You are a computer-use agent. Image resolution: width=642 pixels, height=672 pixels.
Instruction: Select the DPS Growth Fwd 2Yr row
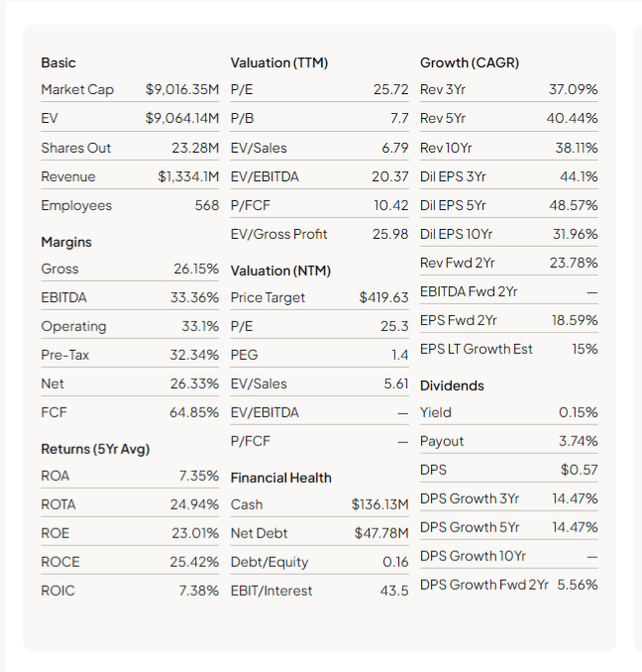509,585
